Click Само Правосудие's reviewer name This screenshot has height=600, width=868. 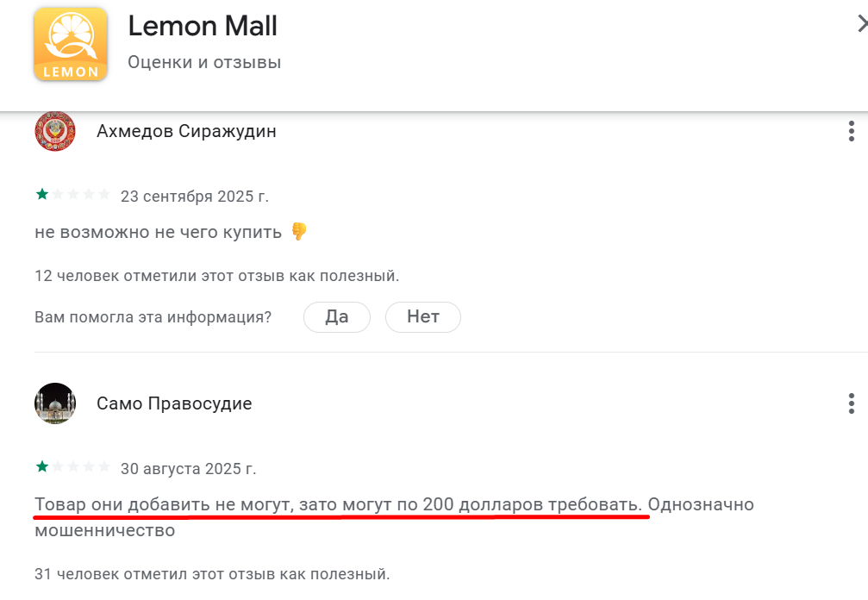click(x=176, y=403)
